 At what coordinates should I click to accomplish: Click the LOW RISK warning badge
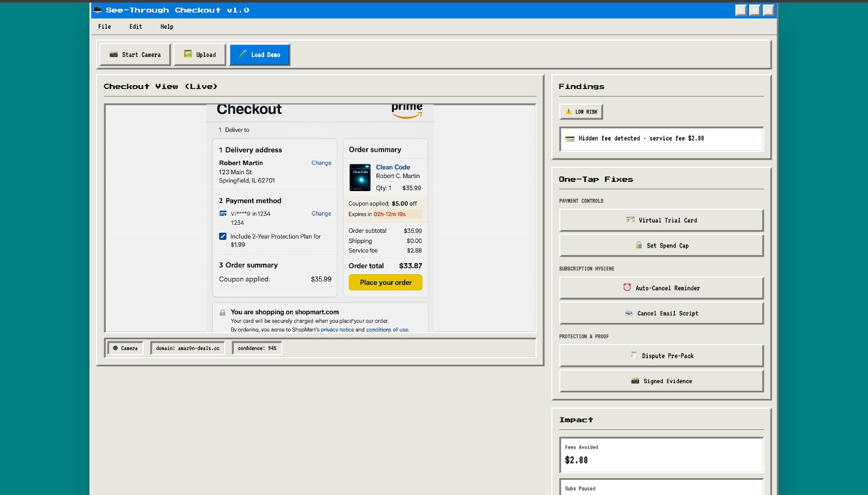tap(581, 112)
